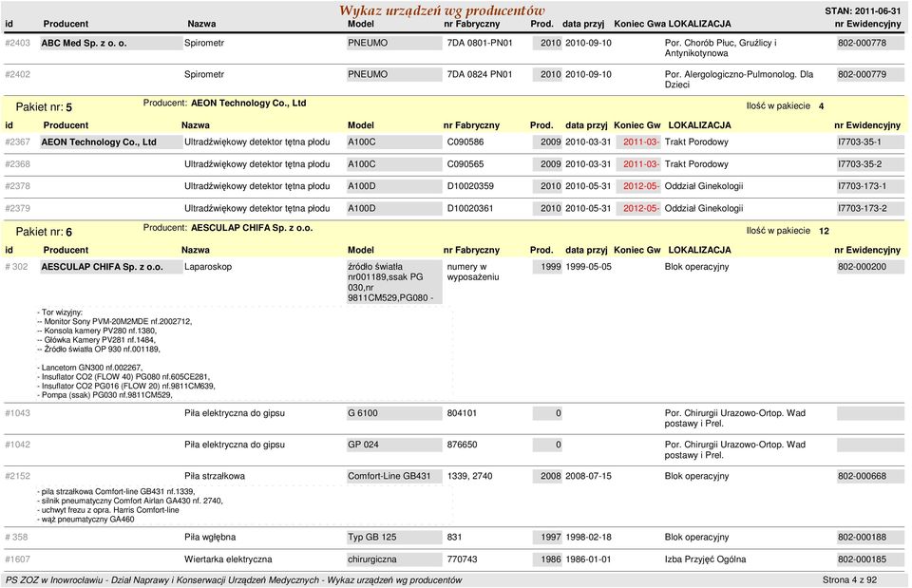Click location 'Izba Przyjęć Ogólna'

[x=705, y=559]
